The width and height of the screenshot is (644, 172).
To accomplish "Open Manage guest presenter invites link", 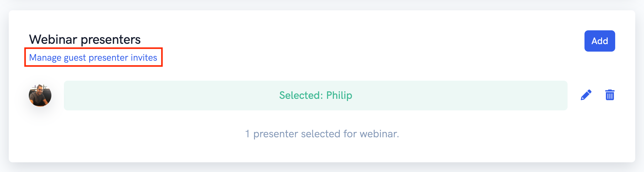I will click(x=93, y=58).
